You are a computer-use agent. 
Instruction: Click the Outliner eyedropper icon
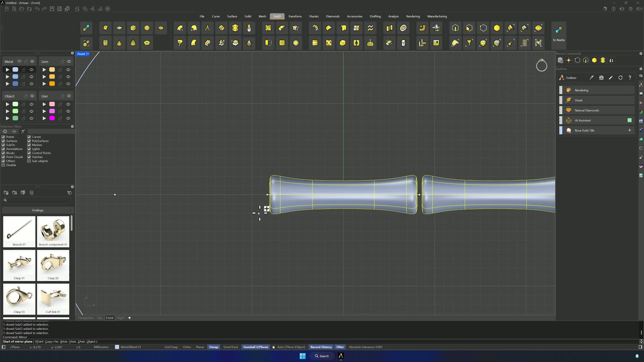592,78
